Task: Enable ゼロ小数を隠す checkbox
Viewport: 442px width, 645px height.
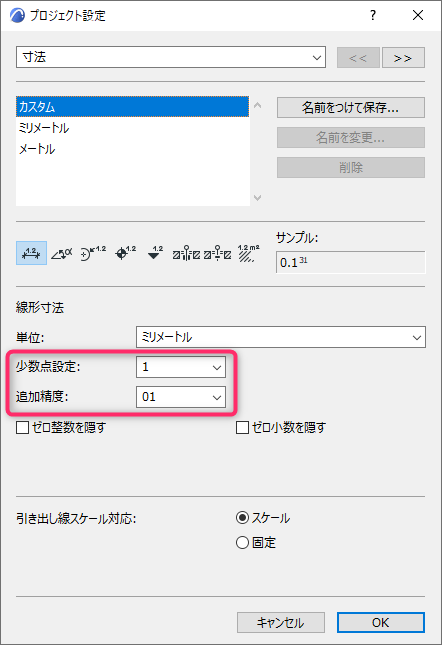Action: (x=243, y=427)
